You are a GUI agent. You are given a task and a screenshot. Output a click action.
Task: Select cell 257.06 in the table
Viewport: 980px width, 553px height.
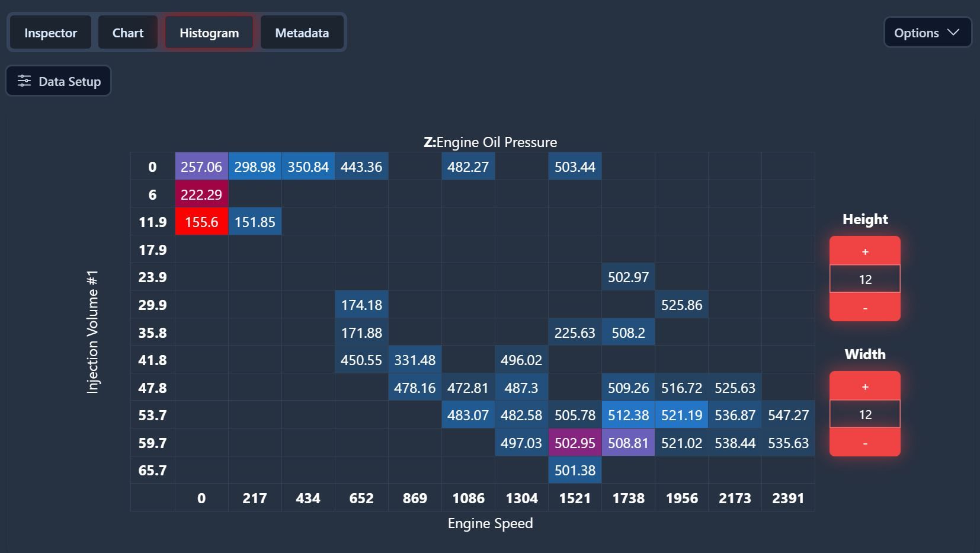(x=201, y=167)
